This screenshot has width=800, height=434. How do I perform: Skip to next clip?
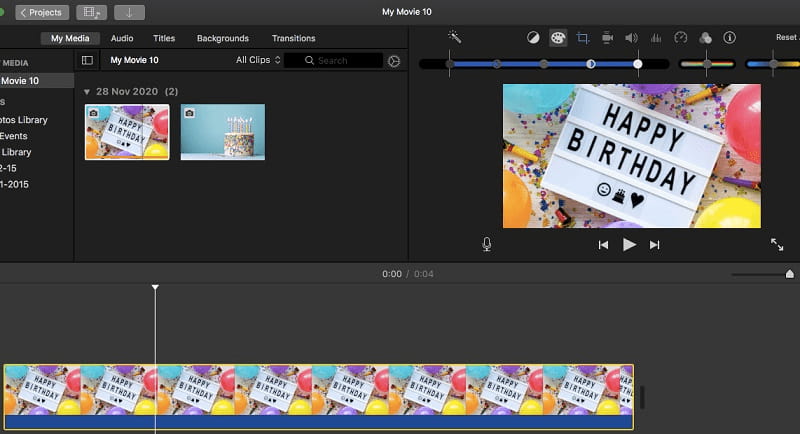655,245
